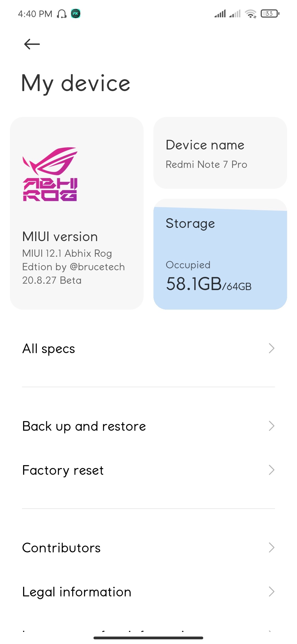Tap the 58.1GB storage usage value
Viewport: 297px width, 644px height.
pos(194,284)
